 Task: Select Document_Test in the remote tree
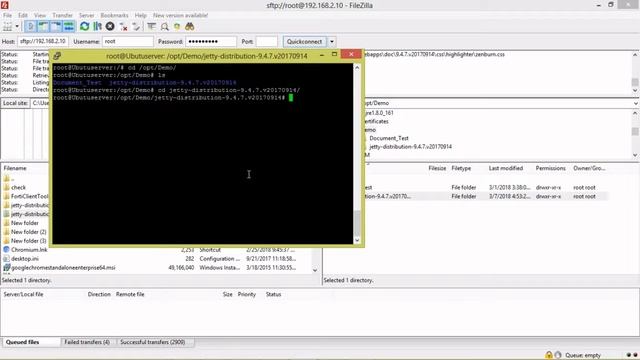click(389, 138)
